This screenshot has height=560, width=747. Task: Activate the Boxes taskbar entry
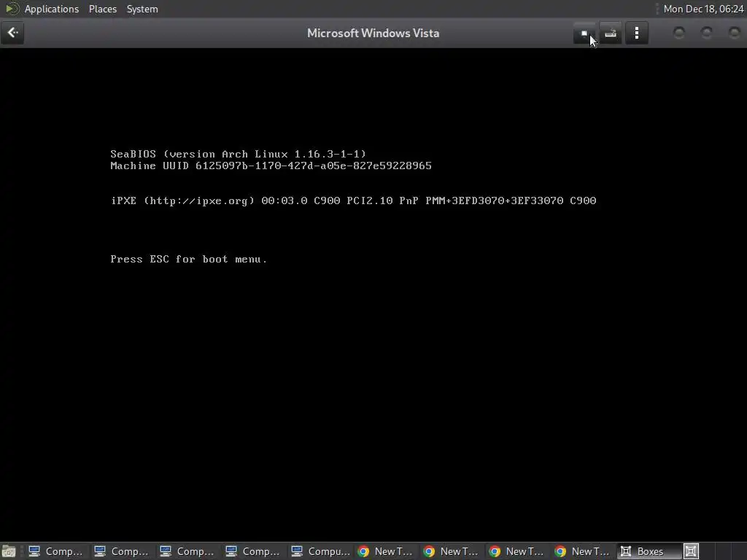click(x=649, y=551)
